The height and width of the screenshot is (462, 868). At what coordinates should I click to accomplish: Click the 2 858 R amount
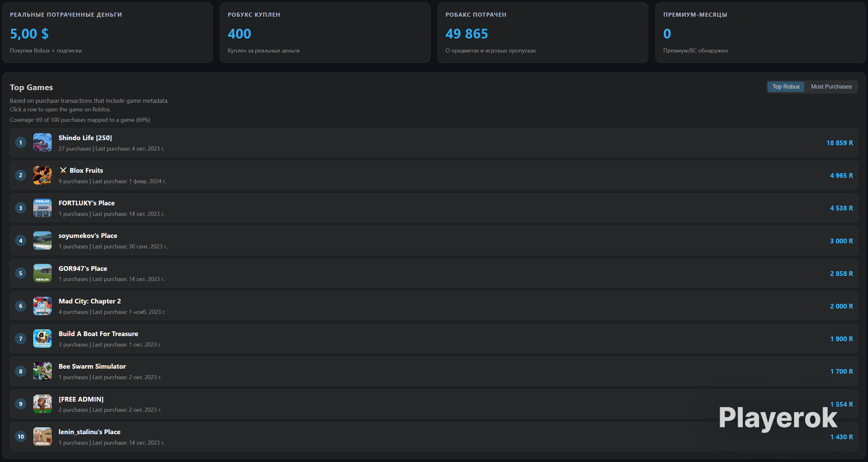[x=841, y=274]
